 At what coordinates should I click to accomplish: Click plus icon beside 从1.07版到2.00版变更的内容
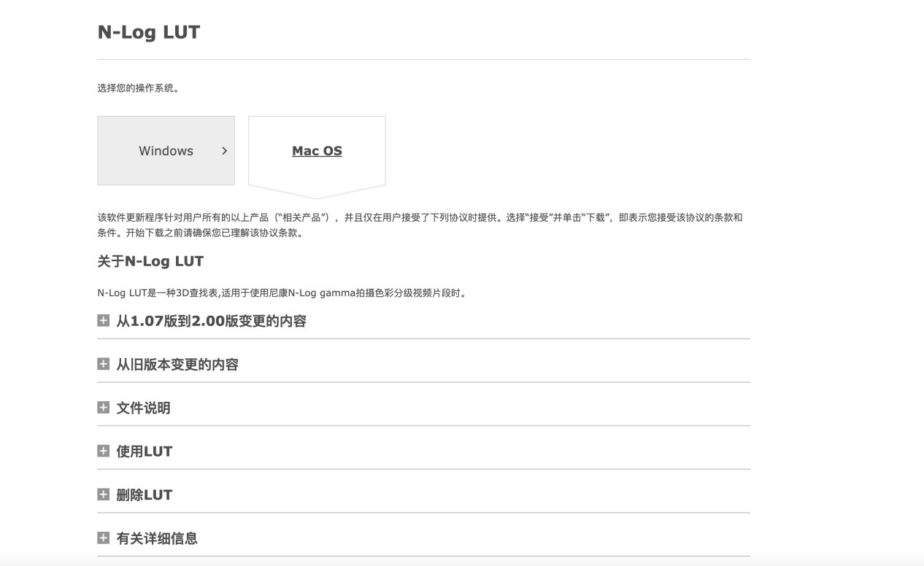coord(103,320)
